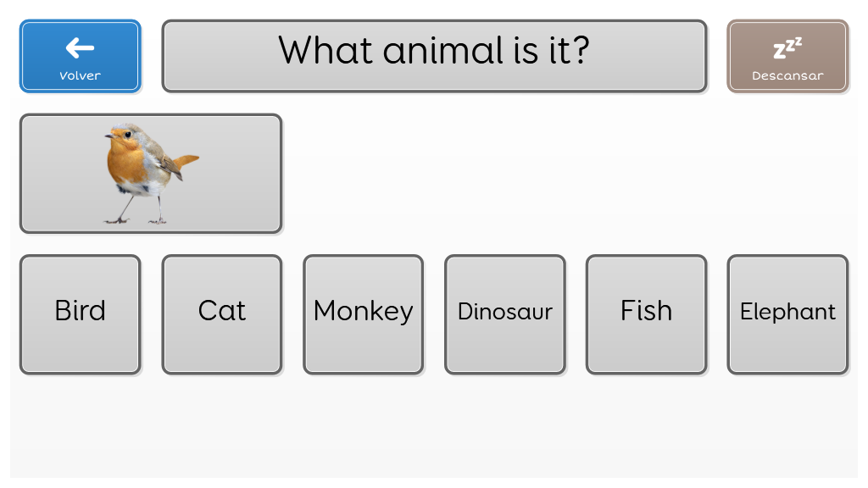Click the "What animal is it?" question bar
Screen dimensions: 868x488
tap(435, 57)
